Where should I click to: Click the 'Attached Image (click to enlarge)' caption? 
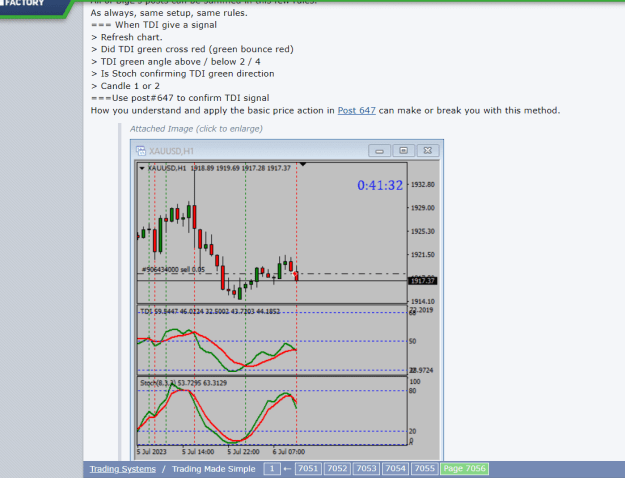click(x=196, y=129)
